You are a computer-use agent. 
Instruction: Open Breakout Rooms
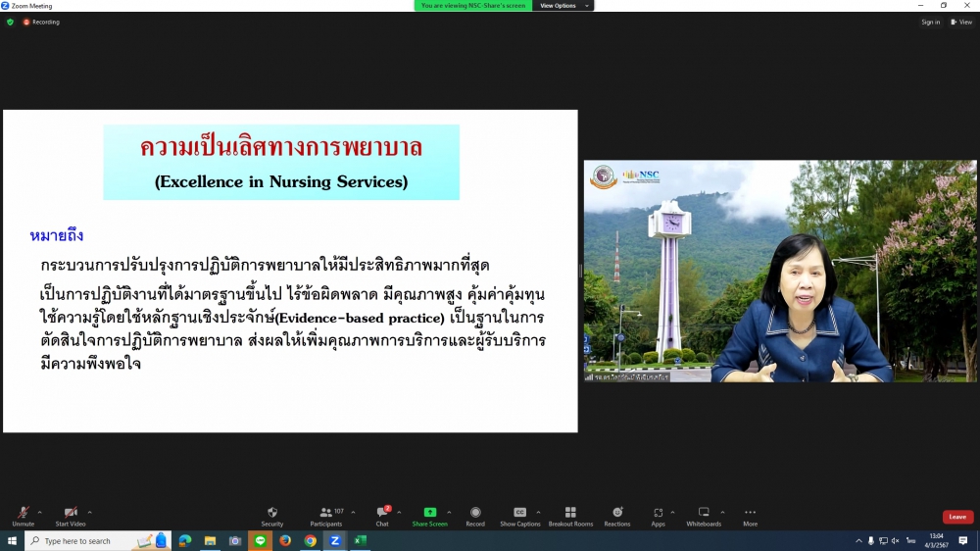(x=570, y=514)
